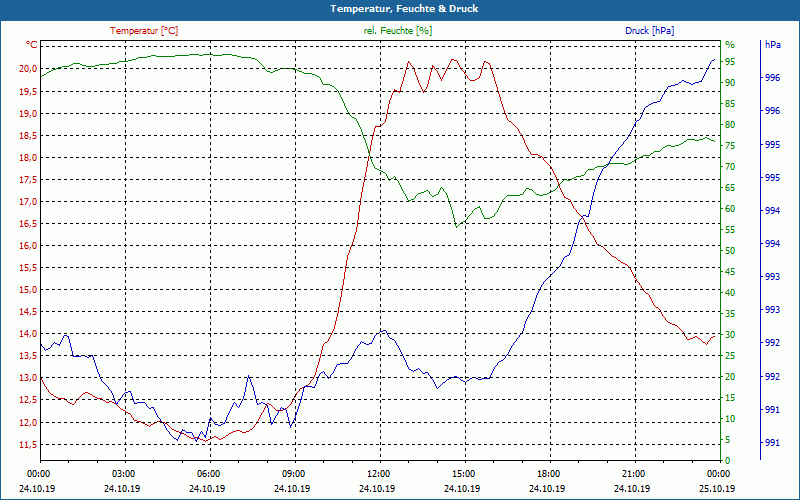Click time axis label '12:00'
This screenshot has height=500, width=800.
378,473
